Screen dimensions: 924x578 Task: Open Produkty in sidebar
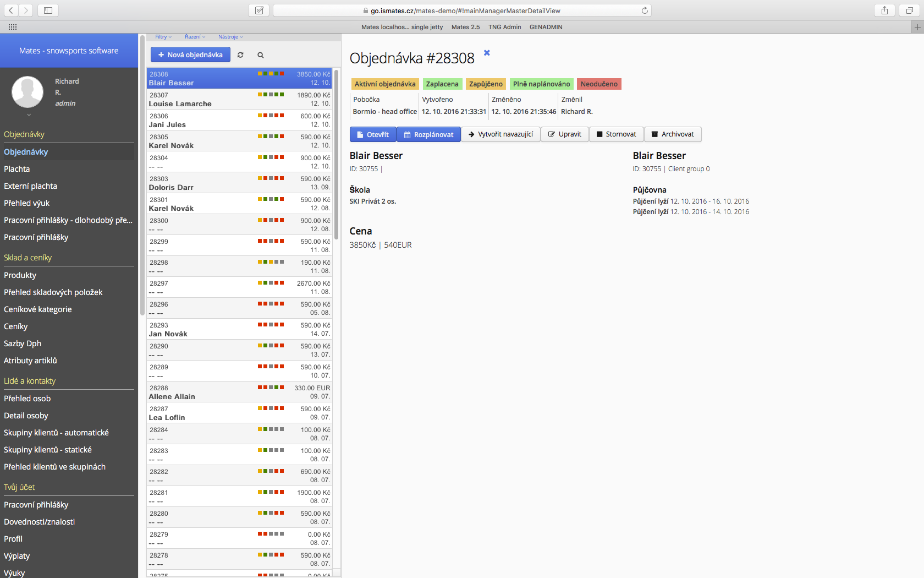pyautogui.click(x=20, y=275)
